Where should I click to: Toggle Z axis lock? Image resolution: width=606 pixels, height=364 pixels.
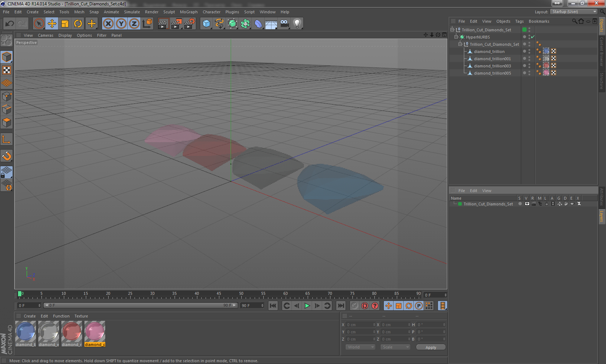pyautogui.click(x=134, y=24)
